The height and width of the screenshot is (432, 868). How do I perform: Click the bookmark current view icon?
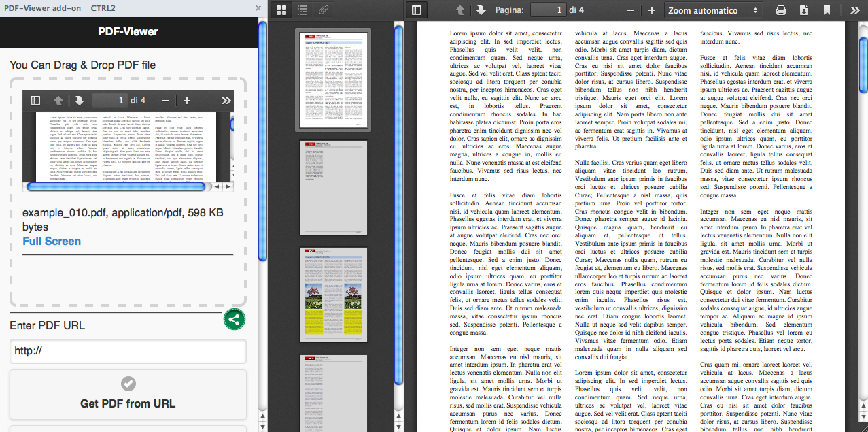pyautogui.click(x=827, y=10)
